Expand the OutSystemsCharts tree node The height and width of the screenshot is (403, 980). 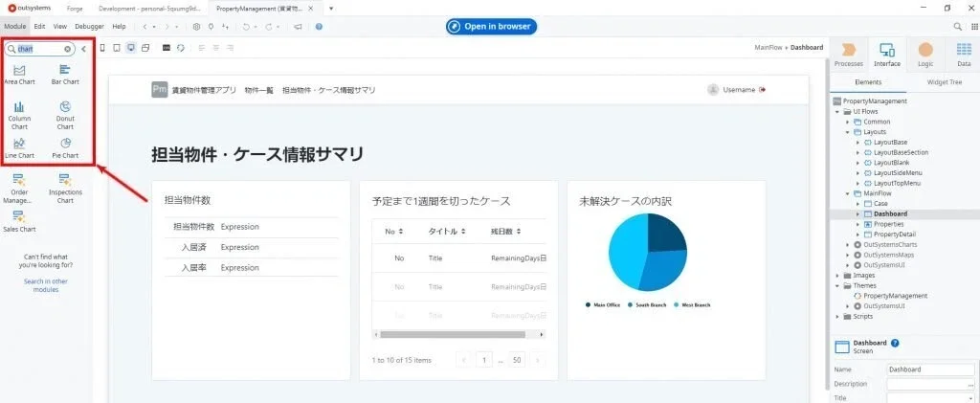point(847,244)
